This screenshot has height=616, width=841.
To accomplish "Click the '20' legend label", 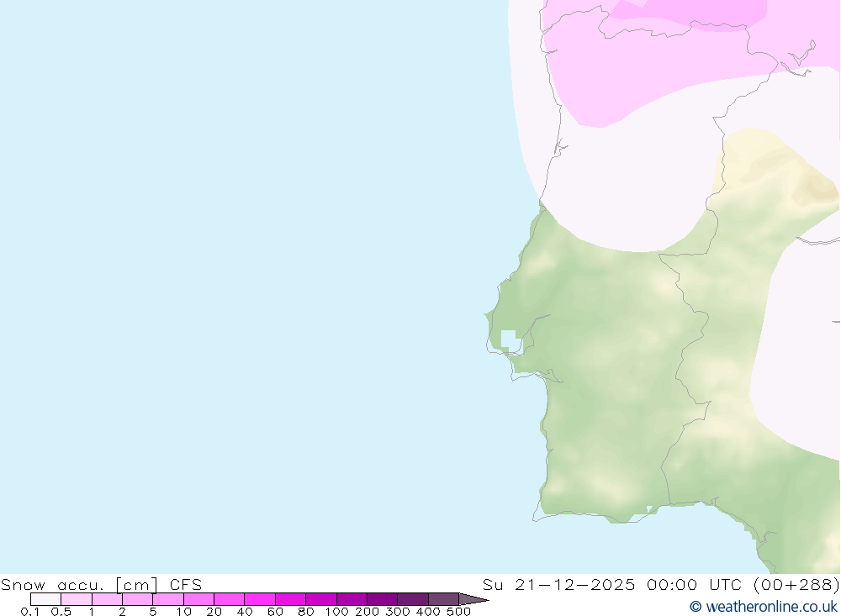I will coord(214,611).
